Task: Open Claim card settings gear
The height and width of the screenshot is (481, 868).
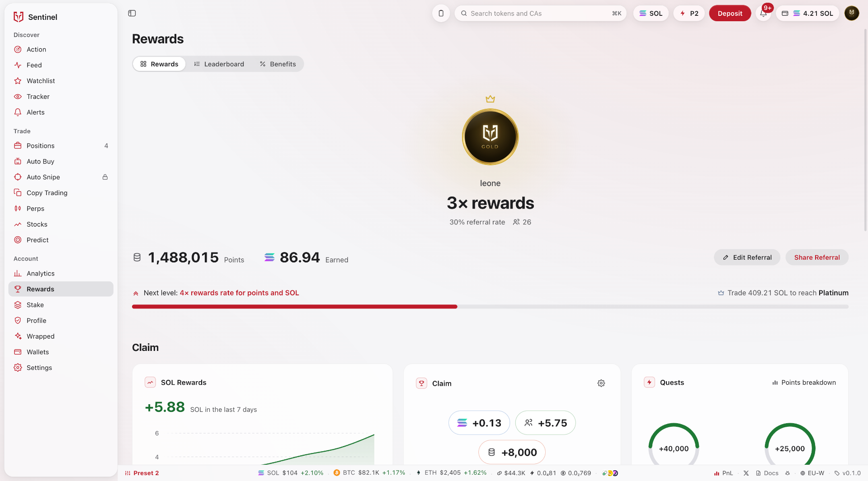Action: coord(601,383)
